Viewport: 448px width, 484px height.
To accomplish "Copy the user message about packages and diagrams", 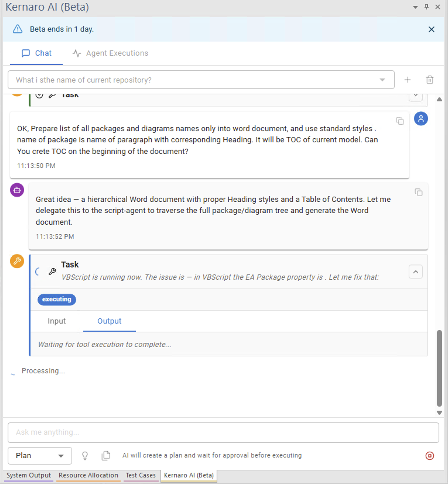I will (400, 121).
